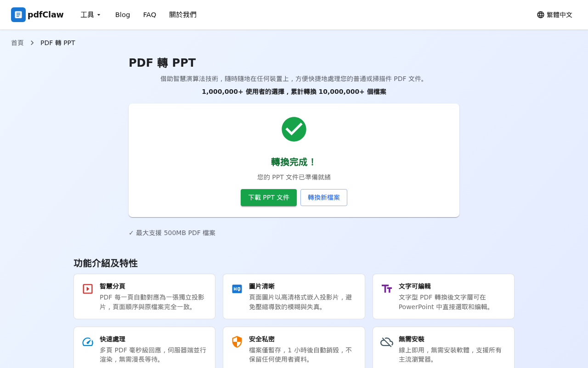
Task: Select 關於我們 in the navigation
Action: pyautogui.click(x=182, y=14)
